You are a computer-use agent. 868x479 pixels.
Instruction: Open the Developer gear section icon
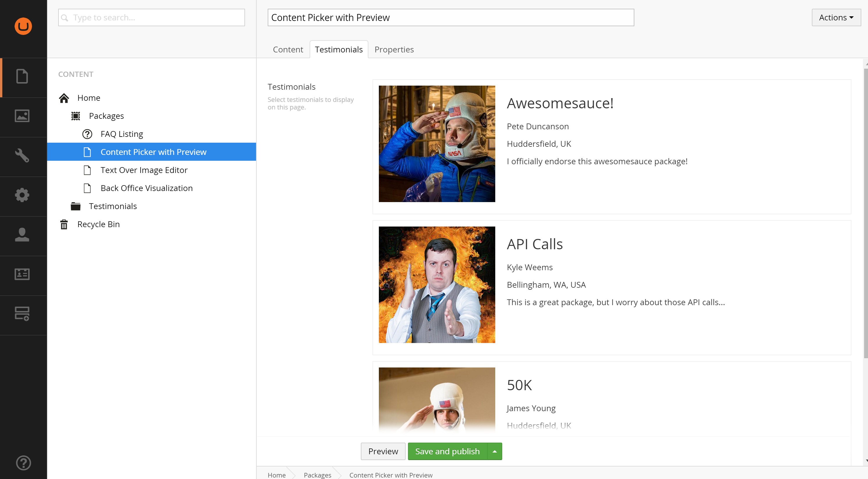pyautogui.click(x=22, y=195)
